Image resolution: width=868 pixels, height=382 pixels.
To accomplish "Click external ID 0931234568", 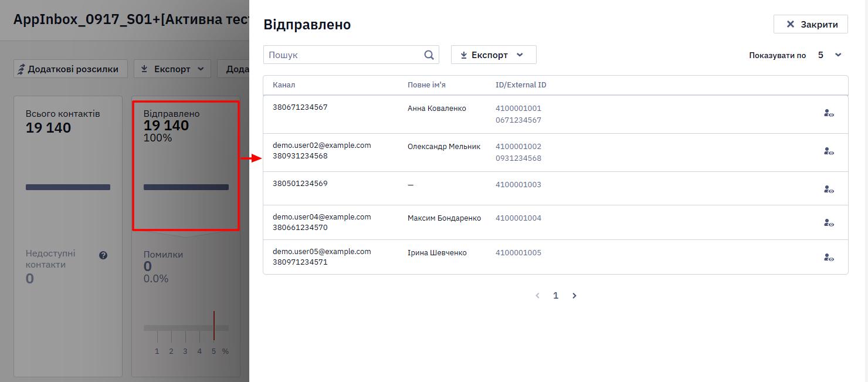I will [x=518, y=158].
